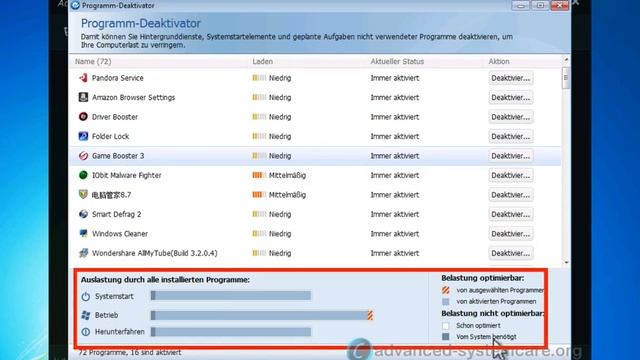Deactivate Pandora Service

point(511,78)
